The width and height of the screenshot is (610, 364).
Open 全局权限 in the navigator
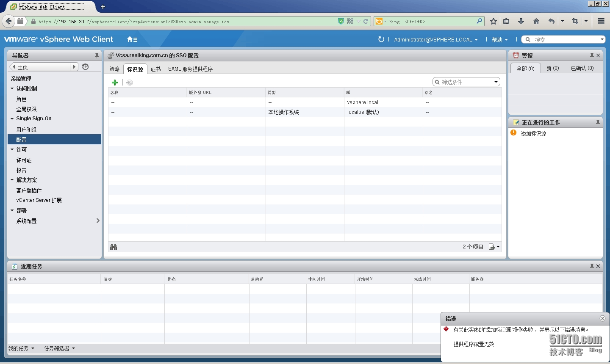pos(26,109)
